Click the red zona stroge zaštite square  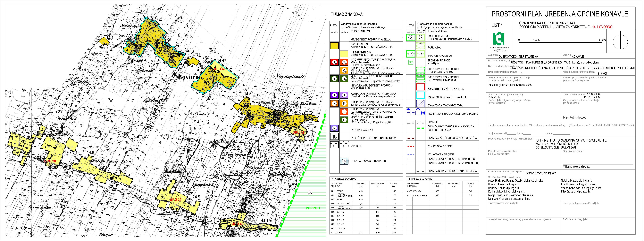(420, 87)
